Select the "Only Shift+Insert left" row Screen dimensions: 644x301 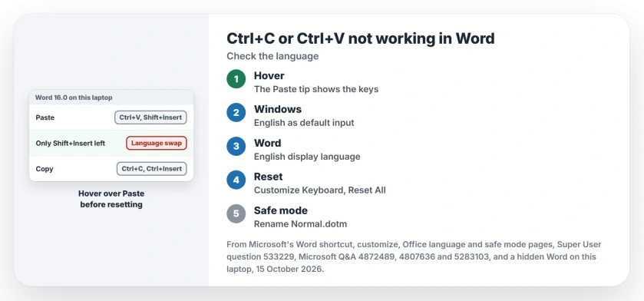click(111, 144)
